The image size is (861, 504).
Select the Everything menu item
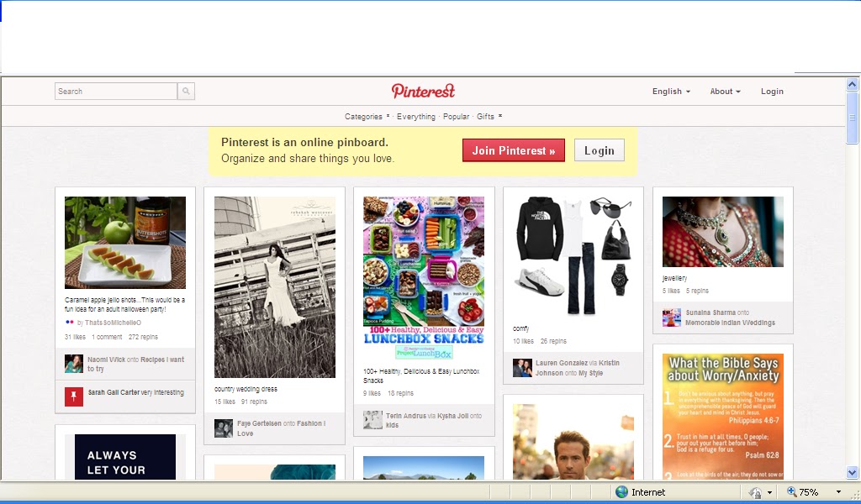416,117
